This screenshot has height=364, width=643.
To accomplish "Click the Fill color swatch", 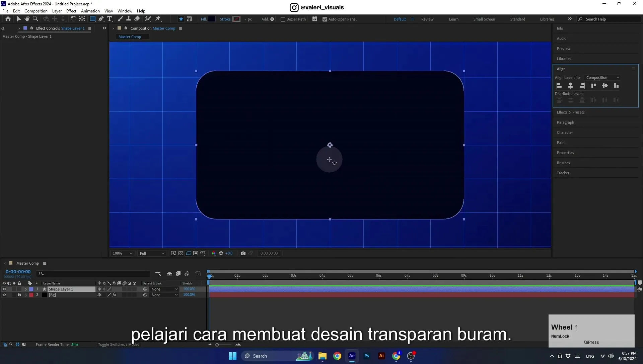I will pyautogui.click(x=212, y=19).
